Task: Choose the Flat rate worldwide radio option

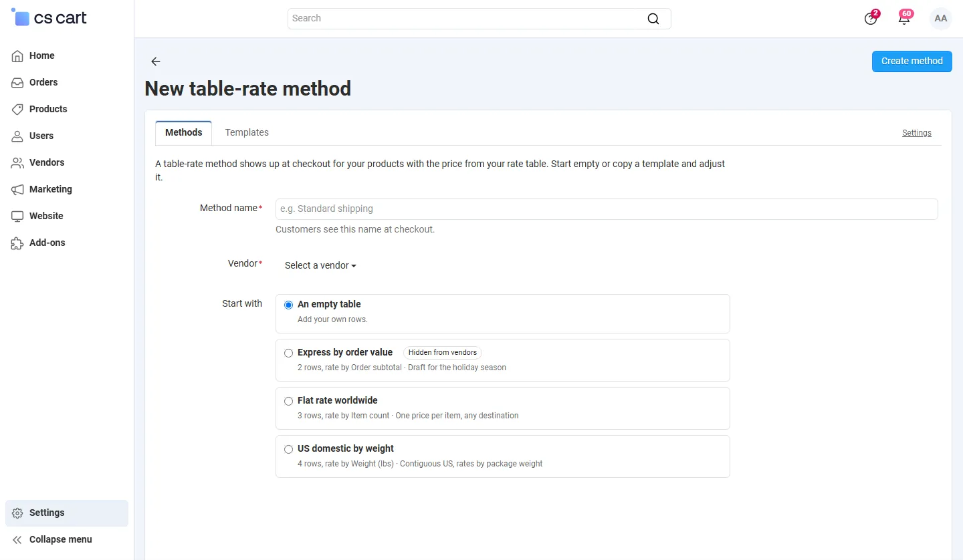Action: [289, 401]
